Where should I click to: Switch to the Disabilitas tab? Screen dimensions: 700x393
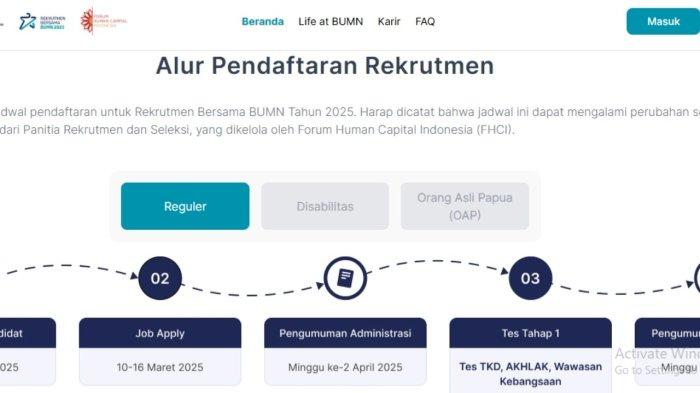(325, 206)
